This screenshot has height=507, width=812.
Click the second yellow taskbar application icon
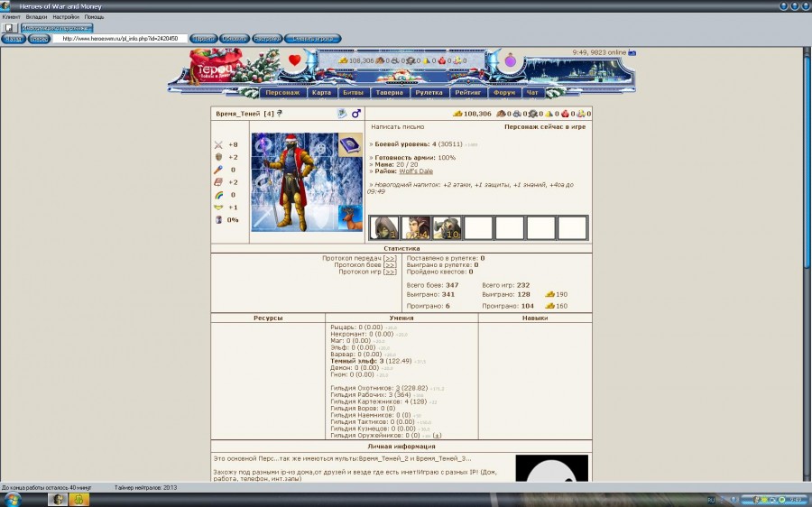click(x=79, y=499)
